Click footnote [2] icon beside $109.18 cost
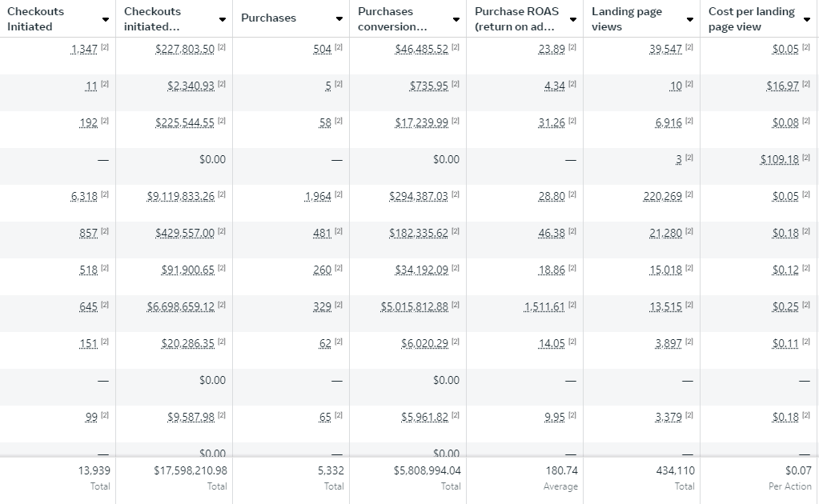Image resolution: width=819 pixels, height=504 pixels. point(806,159)
